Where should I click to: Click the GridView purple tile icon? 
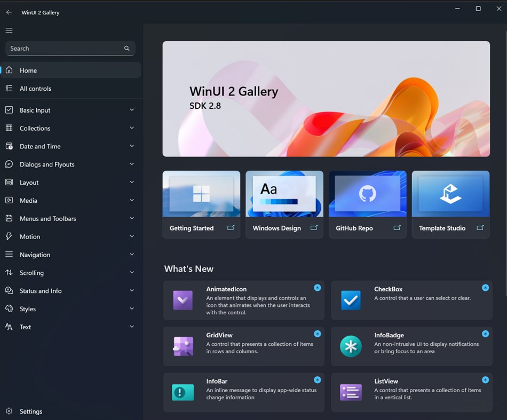click(183, 346)
